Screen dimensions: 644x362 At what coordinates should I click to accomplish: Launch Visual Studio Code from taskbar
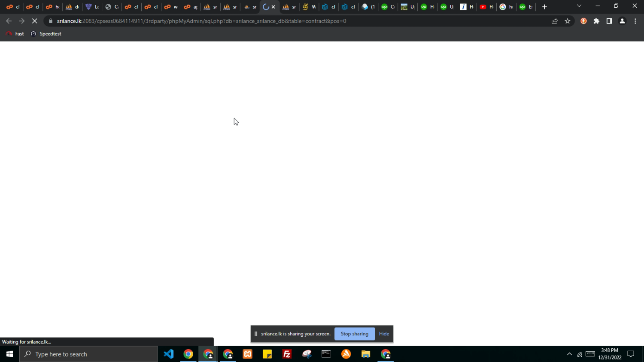tap(169, 354)
